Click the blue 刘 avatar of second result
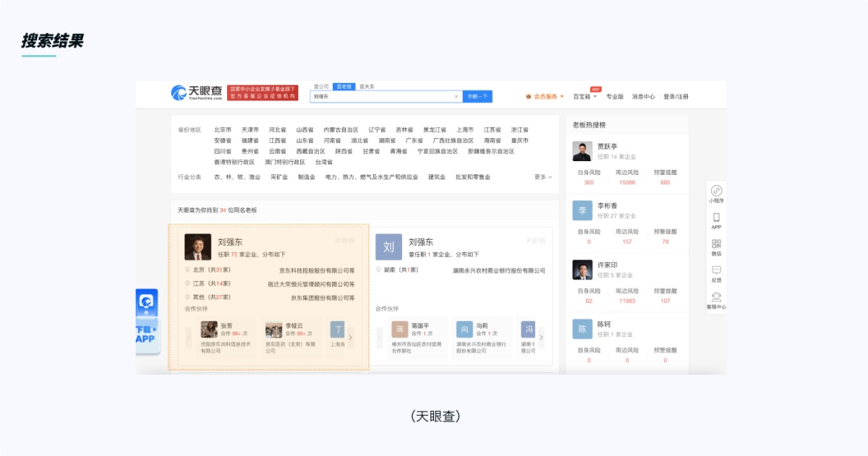Screen dimensions: 868x456 pyautogui.click(x=388, y=247)
